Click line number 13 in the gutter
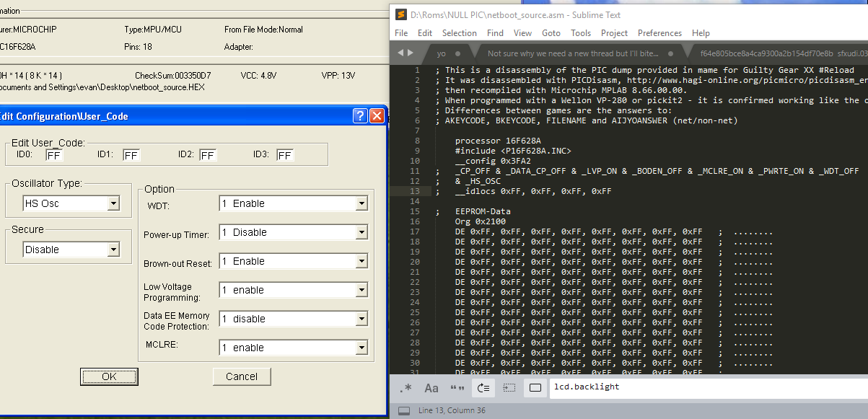Image resolution: width=868 pixels, height=419 pixels. 415,191
